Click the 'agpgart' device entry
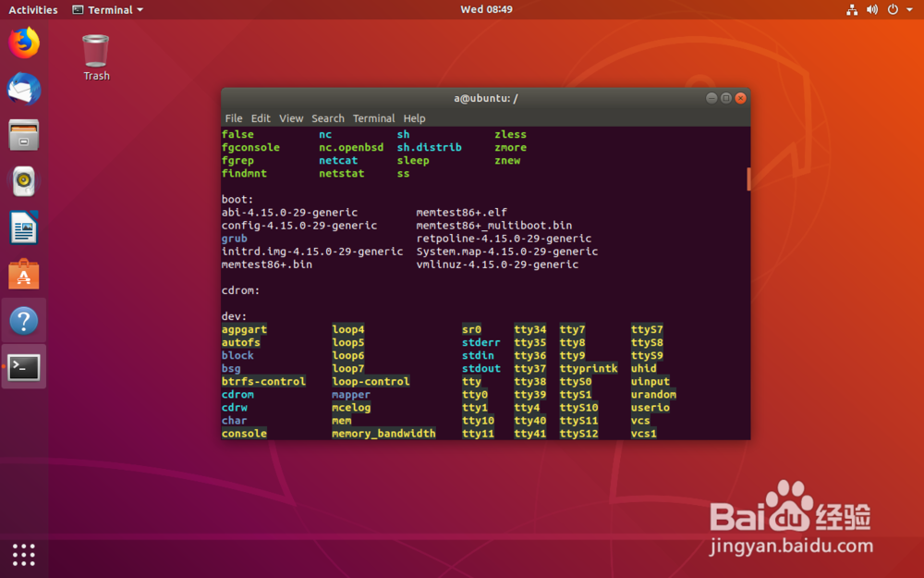The width and height of the screenshot is (924, 578). coord(244,329)
